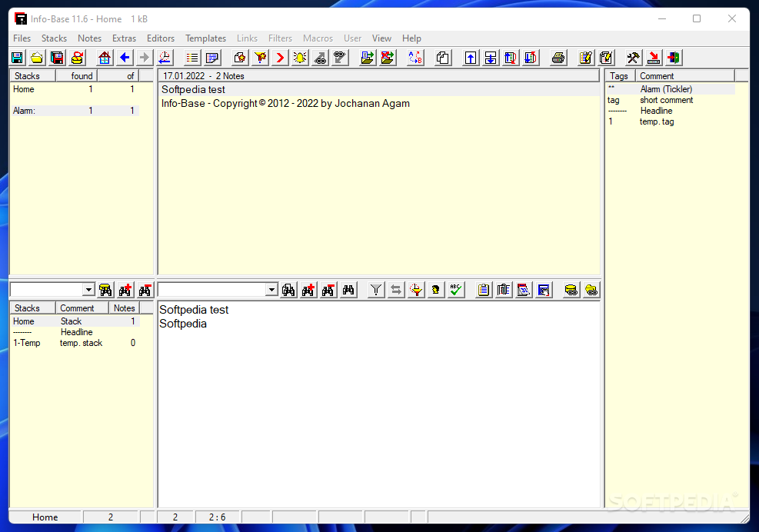Click the yellow clipboard paste icon
This screenshot has width=759, height=532.
[484, 290]
